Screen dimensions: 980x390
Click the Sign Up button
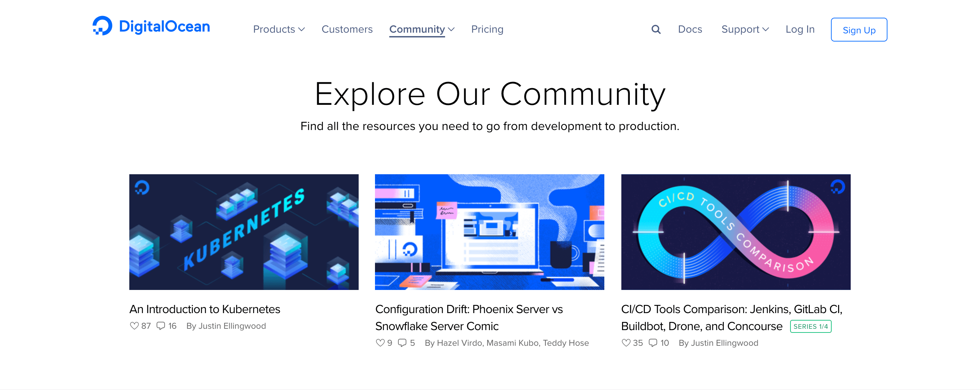pos(860,29)
